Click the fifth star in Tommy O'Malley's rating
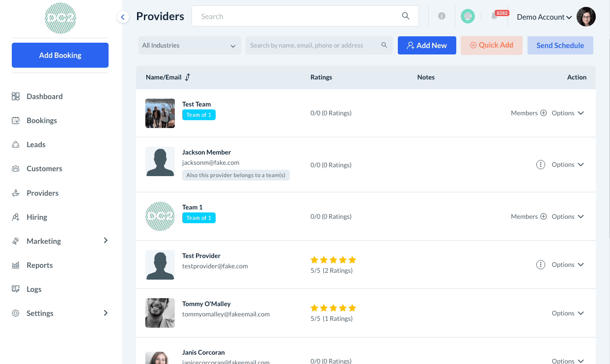 click(353, 308)
